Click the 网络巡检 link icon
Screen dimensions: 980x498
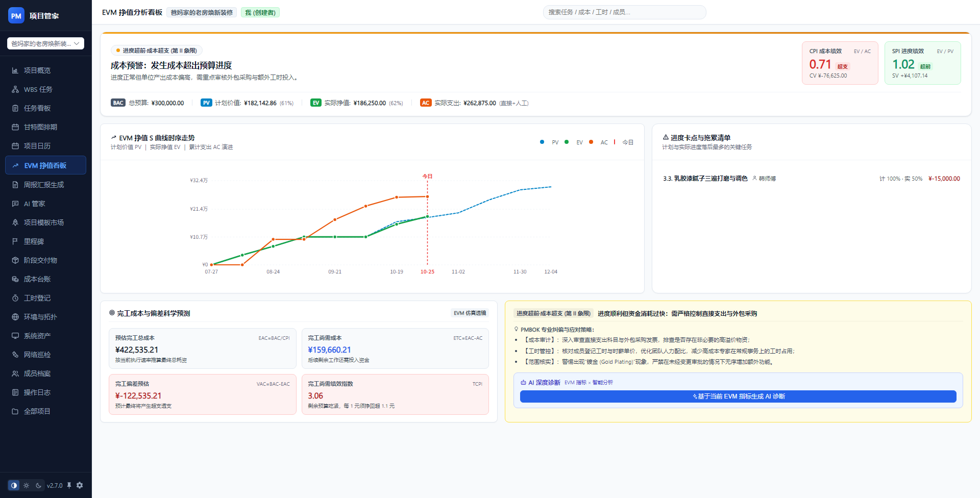pyautogui.click(x=15, y=355)
